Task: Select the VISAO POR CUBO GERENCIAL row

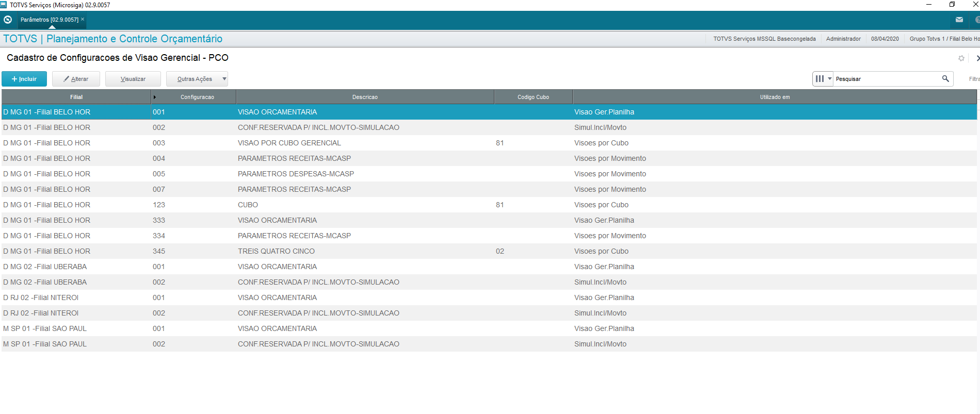Action: point(489,143)
